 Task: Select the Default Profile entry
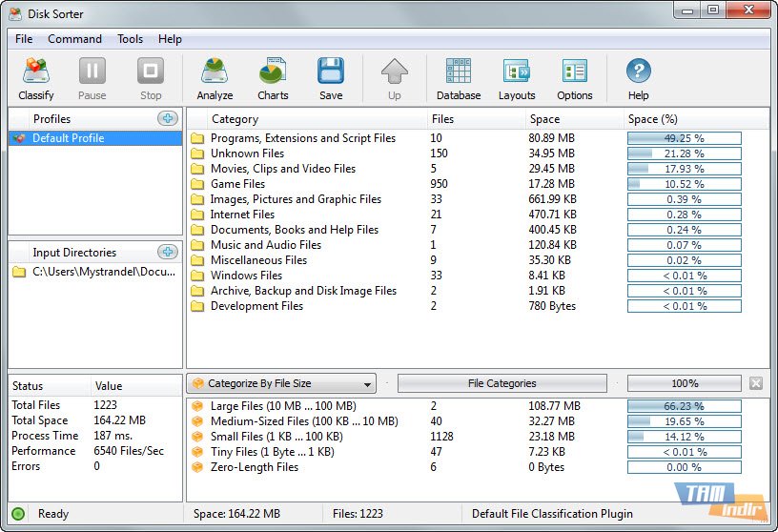pos(95,138)
